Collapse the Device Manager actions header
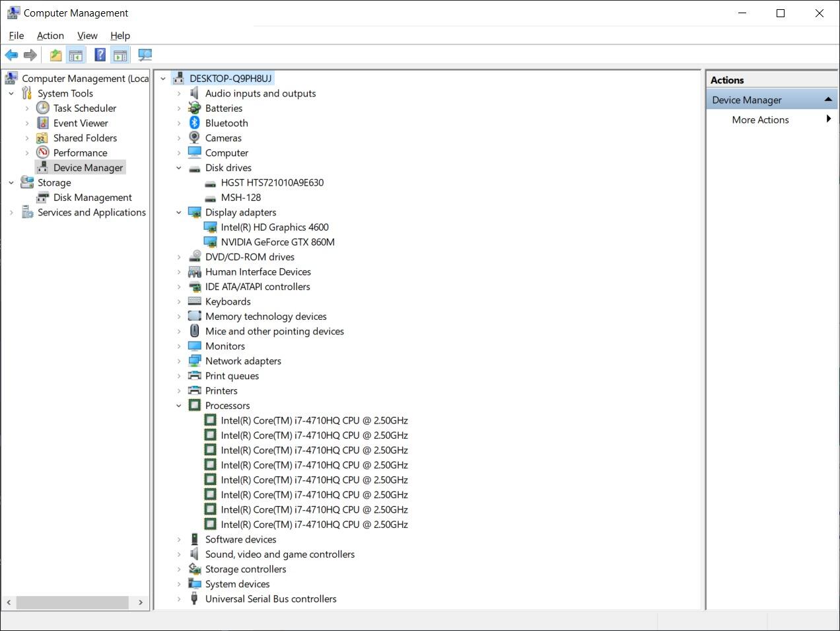The width and height of the screenshot is (840, 631). 828,99
